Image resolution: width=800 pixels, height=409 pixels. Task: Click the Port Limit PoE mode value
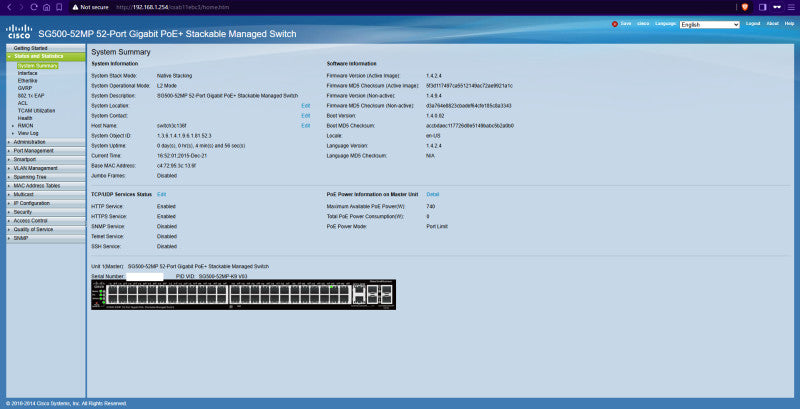point(437,226)
